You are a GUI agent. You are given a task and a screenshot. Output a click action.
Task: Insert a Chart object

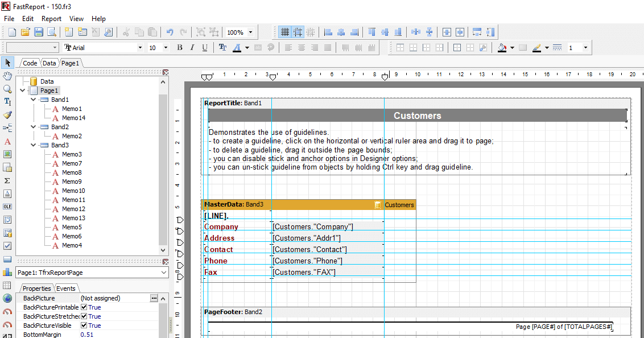coord(7,272)
